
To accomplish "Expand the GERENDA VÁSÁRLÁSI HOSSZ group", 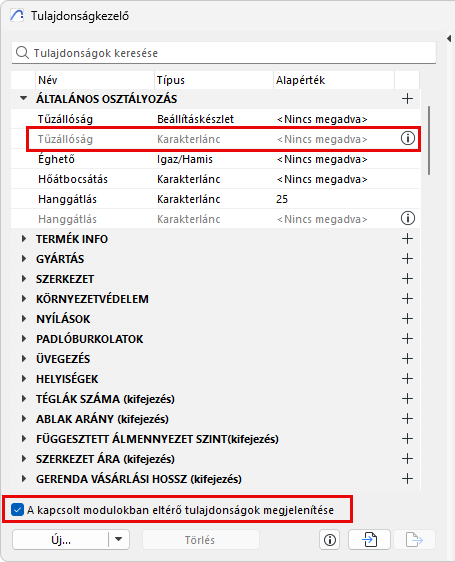I will (24, 478).
